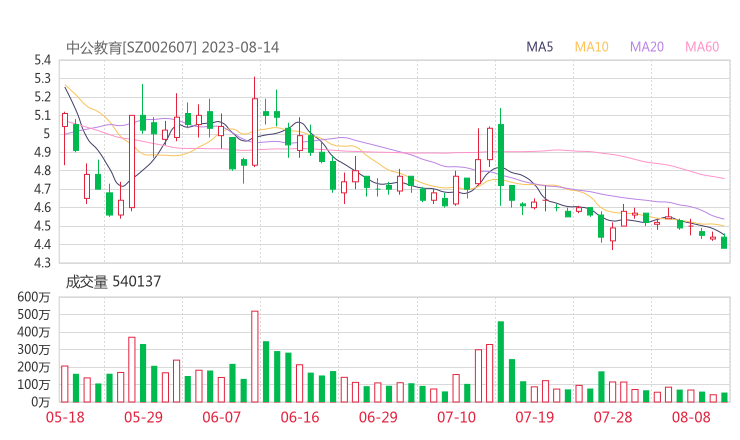Click the tall green candlestick right of 07-10
This screenshot has height=440, width=740.
(x=501, y=155)
